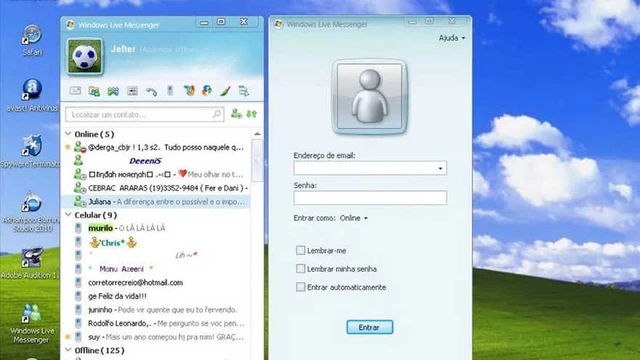Viewport: 640px width, 360px height.
Task: Click the phone handset call icon
Action: [151, 91]
